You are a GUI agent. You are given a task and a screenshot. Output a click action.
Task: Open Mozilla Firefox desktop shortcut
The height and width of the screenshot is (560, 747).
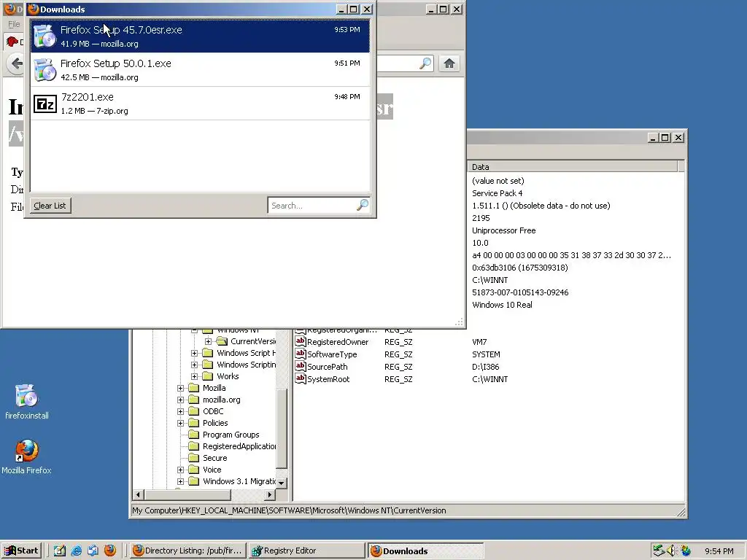coord(27,451)
